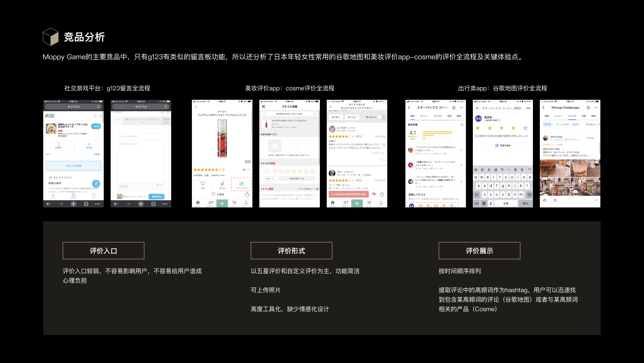Screen dimensions: 644x363
Task: Tap the camera icon to add review photos
Action: point(275,146)
